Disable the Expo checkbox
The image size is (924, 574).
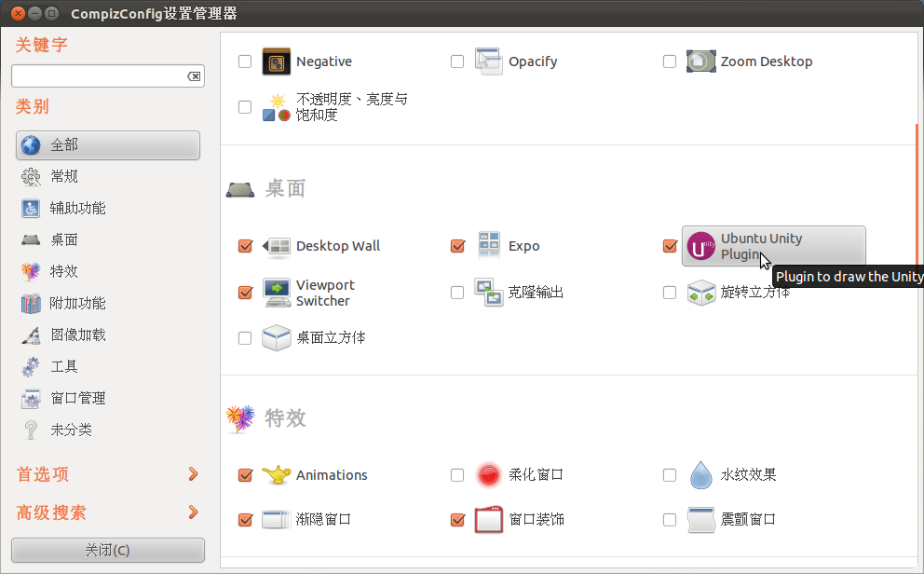point(457,246)
